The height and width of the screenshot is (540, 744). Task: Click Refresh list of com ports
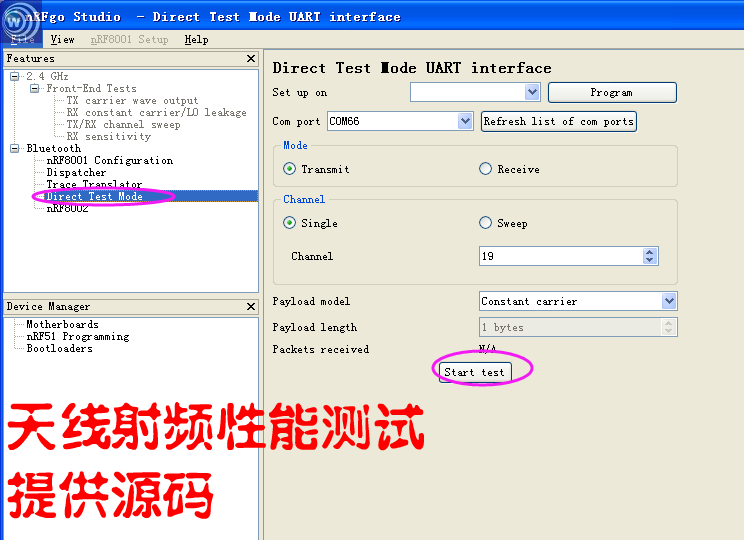pyautogui.click(x=558, y=121)
